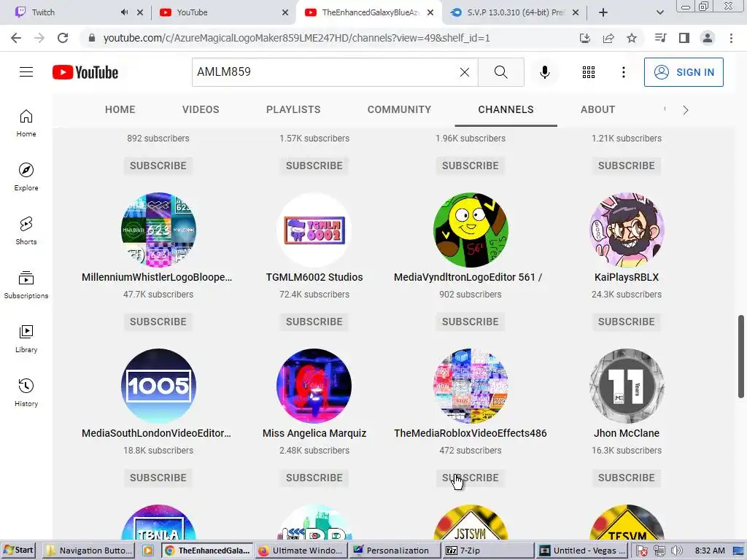Open the Windows Start button
Image resolution: width=747 pixels, height=560 pixels.
click(x=18, y=551)
